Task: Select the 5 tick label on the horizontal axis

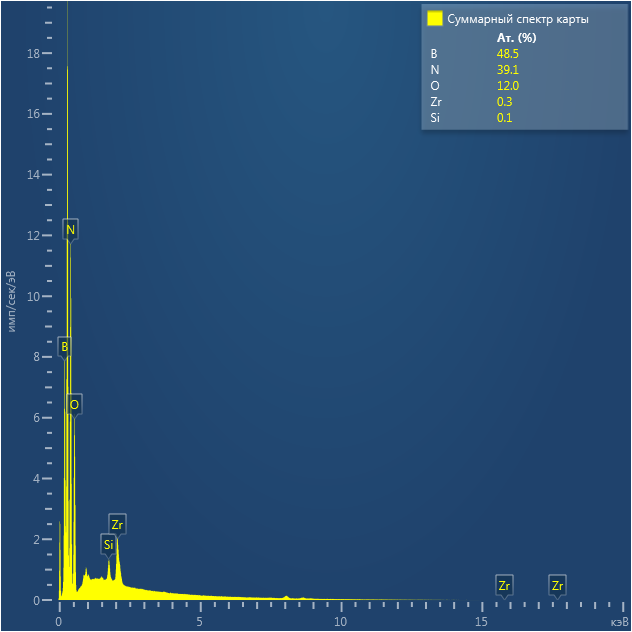Action: coord(200,622)
